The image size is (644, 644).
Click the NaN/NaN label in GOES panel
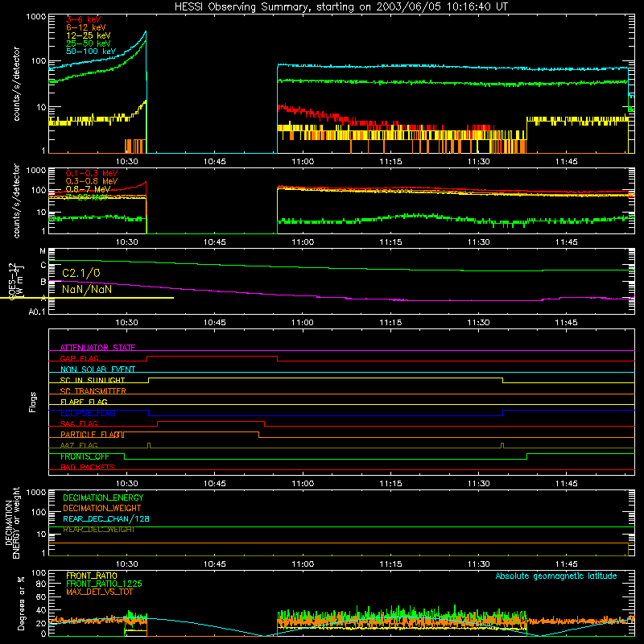(87, 289)
